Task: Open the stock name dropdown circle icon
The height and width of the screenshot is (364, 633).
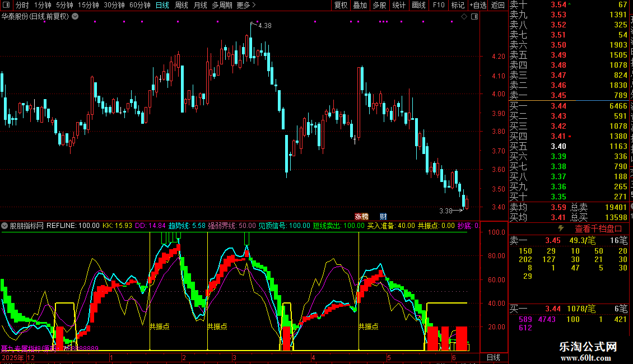Action: click(75, 17)
